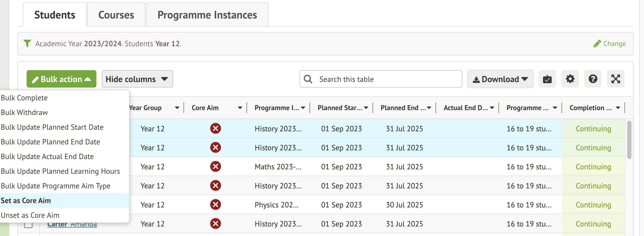Switch to the Courses tab
Screen dimensions: 644x236
click(x=116, y=15)
